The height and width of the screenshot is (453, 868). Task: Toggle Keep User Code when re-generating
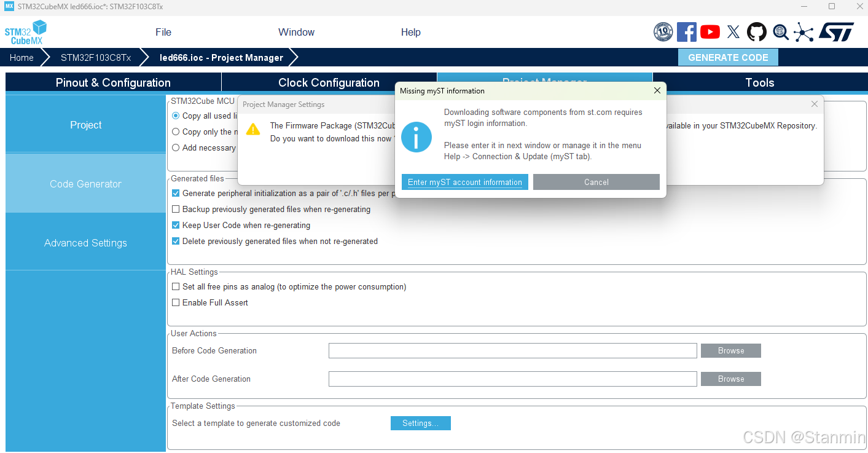[176, 225]
